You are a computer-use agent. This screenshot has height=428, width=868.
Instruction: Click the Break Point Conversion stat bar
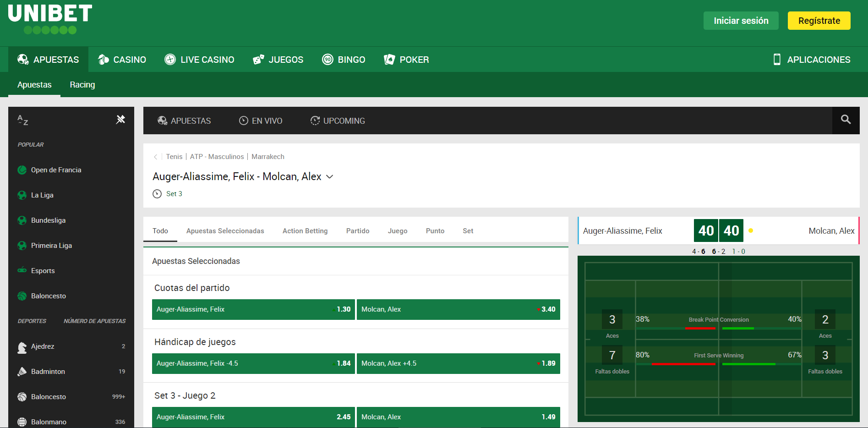(x=719, y=328)
